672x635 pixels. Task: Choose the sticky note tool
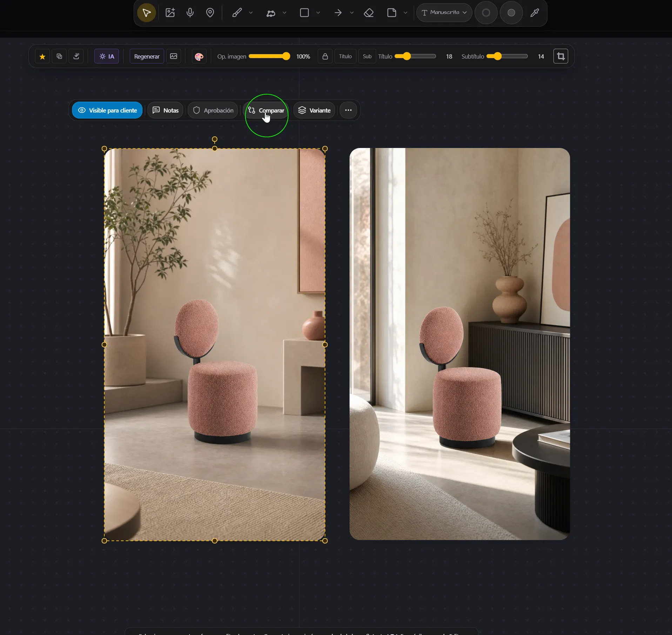coord(392,13)
